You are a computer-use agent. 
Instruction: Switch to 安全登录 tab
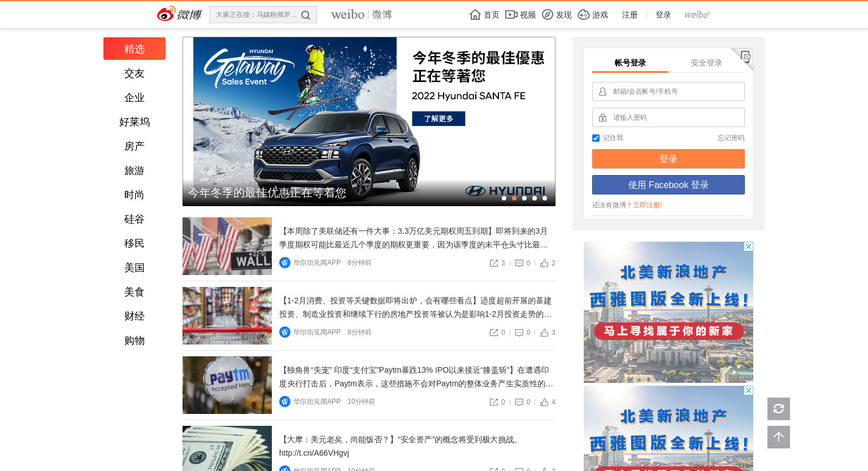tap(706, 63)
